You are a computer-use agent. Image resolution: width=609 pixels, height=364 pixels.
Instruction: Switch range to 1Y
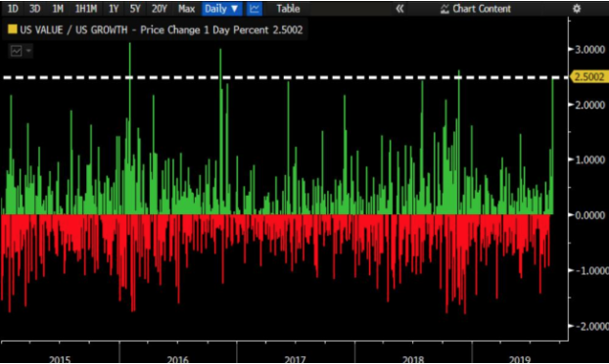(114, 9)
